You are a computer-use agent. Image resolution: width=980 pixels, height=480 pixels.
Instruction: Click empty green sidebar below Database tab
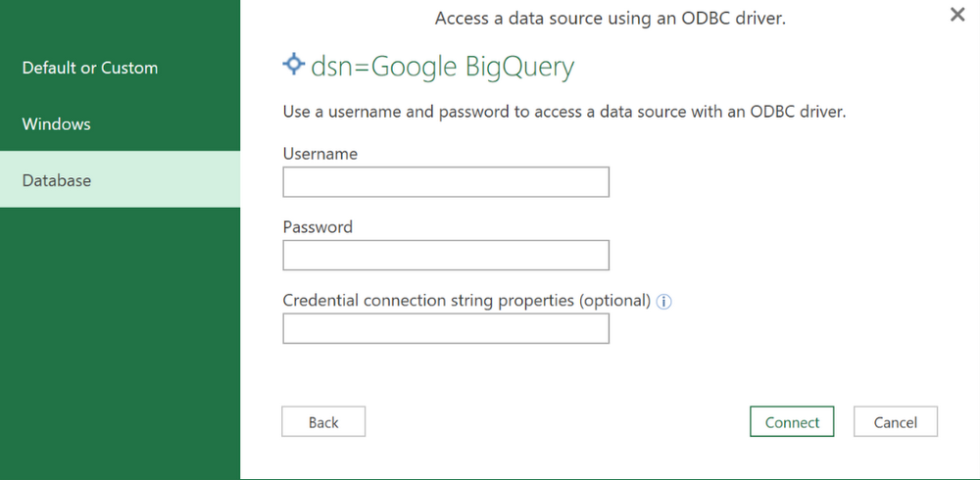(x=120, y=343)
